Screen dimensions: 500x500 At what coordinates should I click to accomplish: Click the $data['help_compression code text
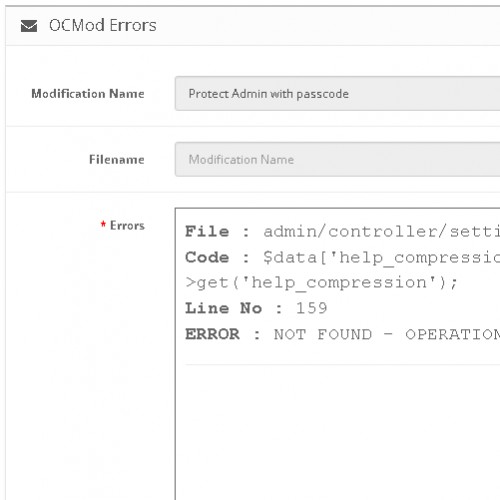pyautogui.click(x=382, y=258)
